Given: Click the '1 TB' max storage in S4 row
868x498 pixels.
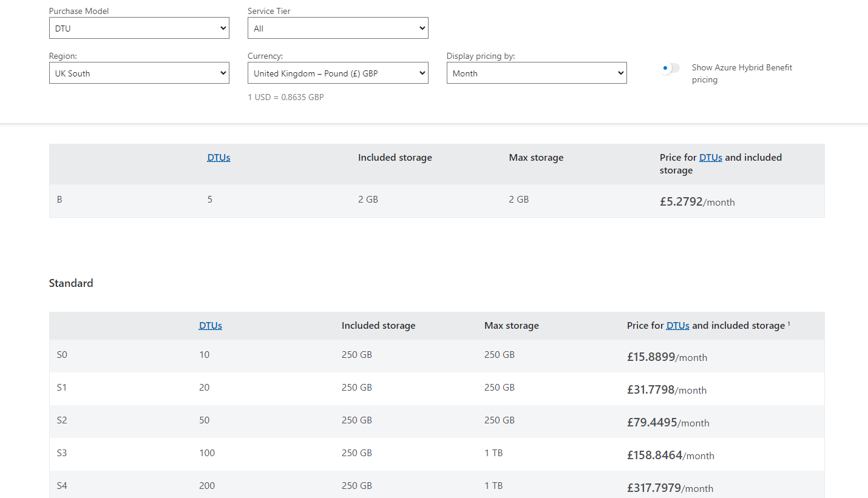Looking at the screenshot, I should point(493,486).
